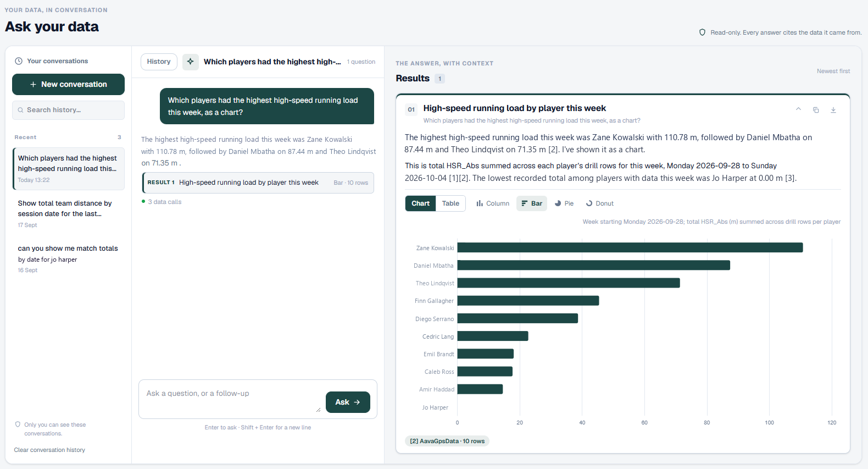868x469 pixels.
Task: Click the Results count badge '1'
Action: [x=439, y=79]
